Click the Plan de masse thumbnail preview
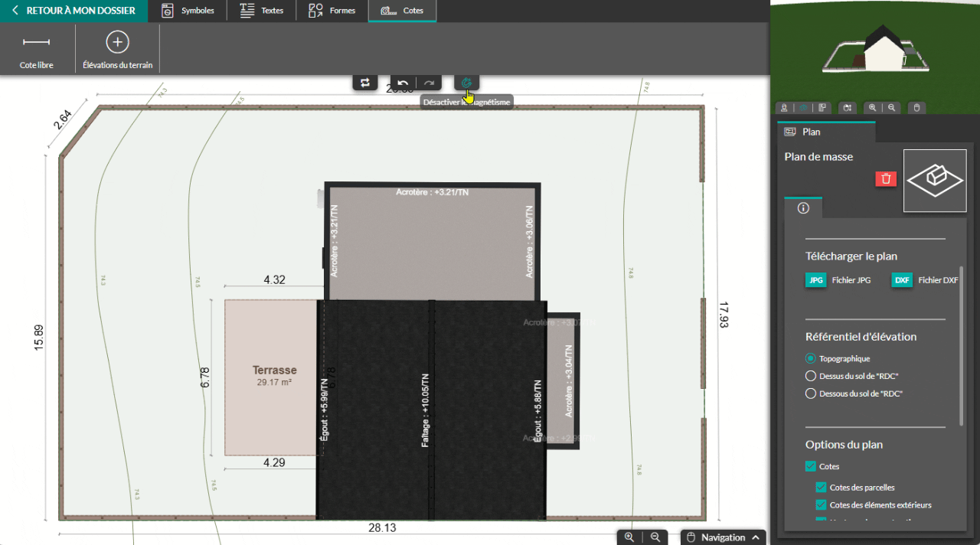 point(934,180)
